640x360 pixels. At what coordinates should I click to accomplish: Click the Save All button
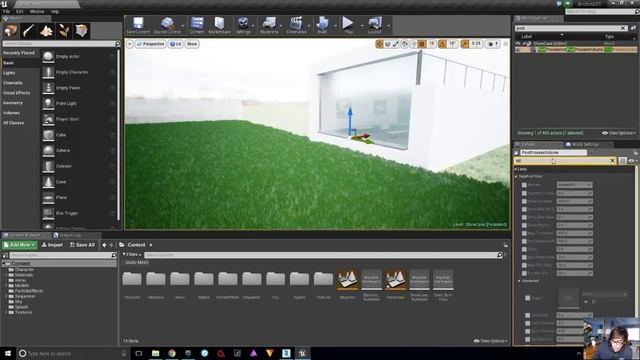pyautogui.click(x=82, y=245)
